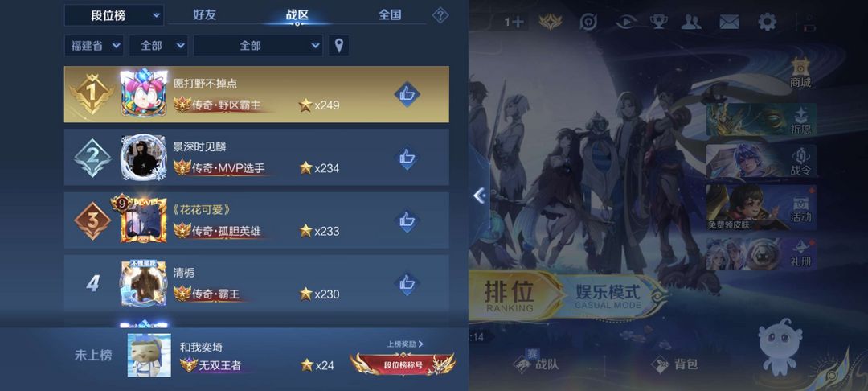Image resolution: width=868 pixels, height=391 pixels.
Task: Open the trophy achievements icon
Action: (x=657, y=23)
